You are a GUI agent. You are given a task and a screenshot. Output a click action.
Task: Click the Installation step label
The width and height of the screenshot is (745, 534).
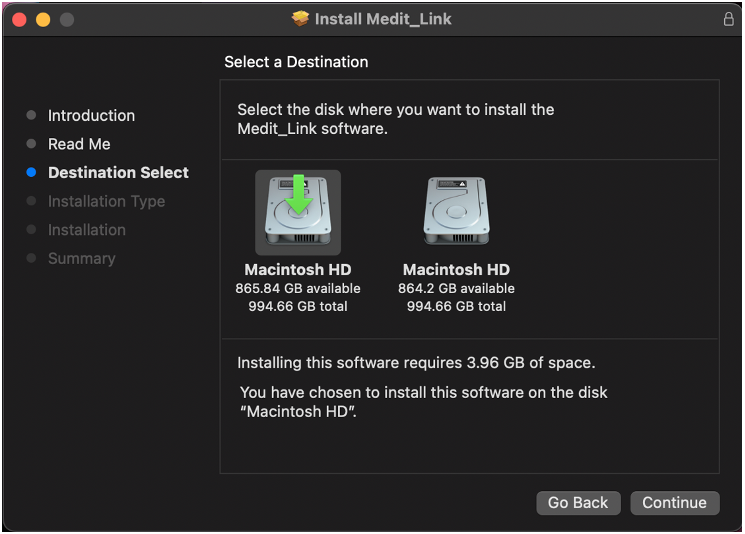(87, 230)
